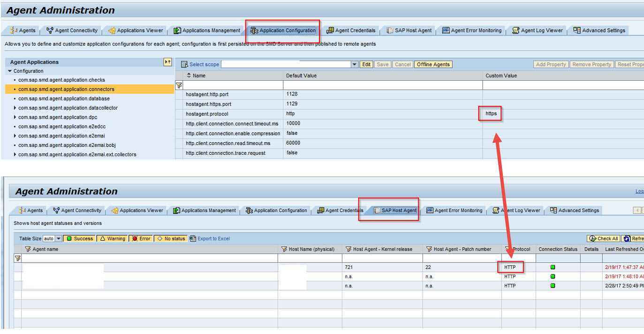The width and height of the screenshot is (644, 334).
Task: Switch to SAP Host Agent tab in upper window
Action: coord(409,30)
